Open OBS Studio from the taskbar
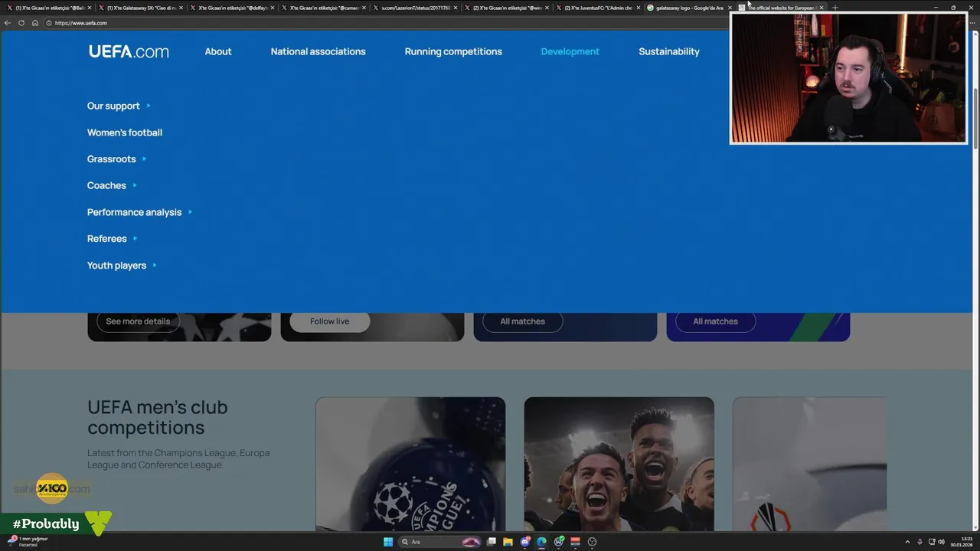The height and width of the screenshot is (551, 980). pyautogui.click(x=592, y=542)
